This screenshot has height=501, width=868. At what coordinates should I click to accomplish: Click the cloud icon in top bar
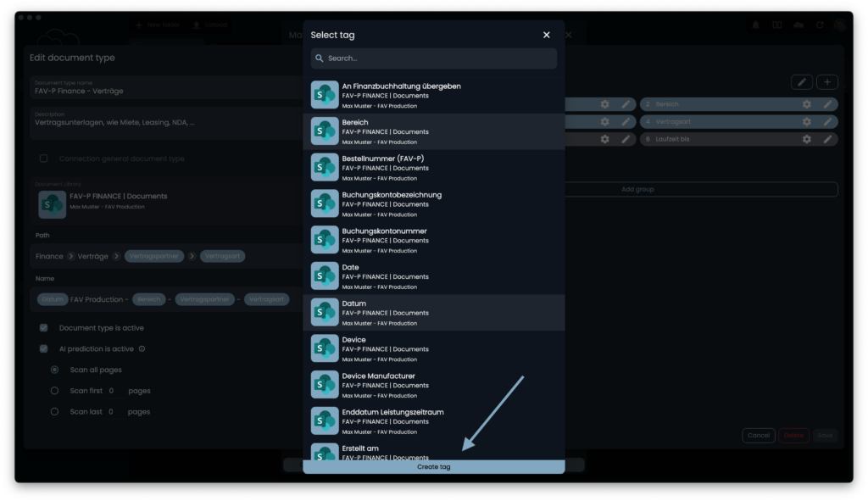click(798, 25)
